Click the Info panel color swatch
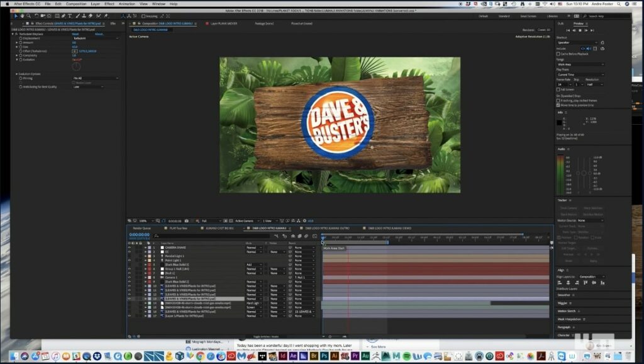 (x=559, y=123)
